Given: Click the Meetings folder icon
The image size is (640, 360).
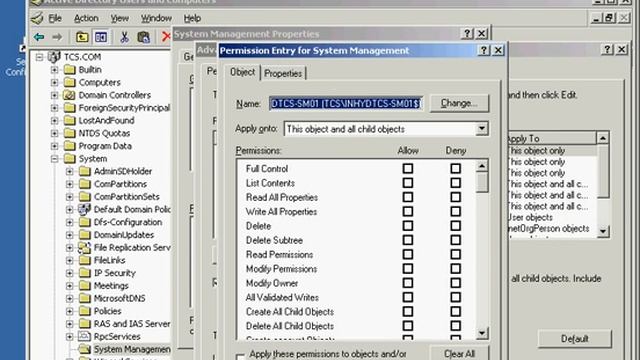Looking at the screenshot, I should click(84, 285).
